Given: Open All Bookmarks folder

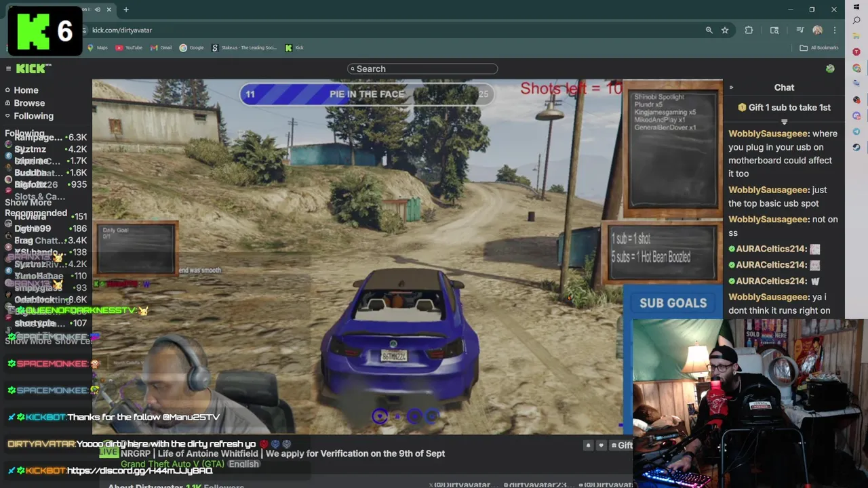Looking at the screenshot, I should pos(819,47).
